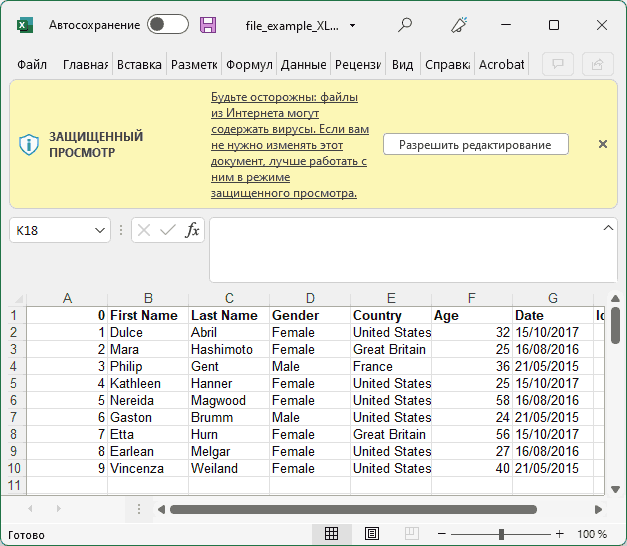This screenshot has width=627, height=546.
Task: Click the cancel X icon in the formula bar
Action: [x=144, y=230]
